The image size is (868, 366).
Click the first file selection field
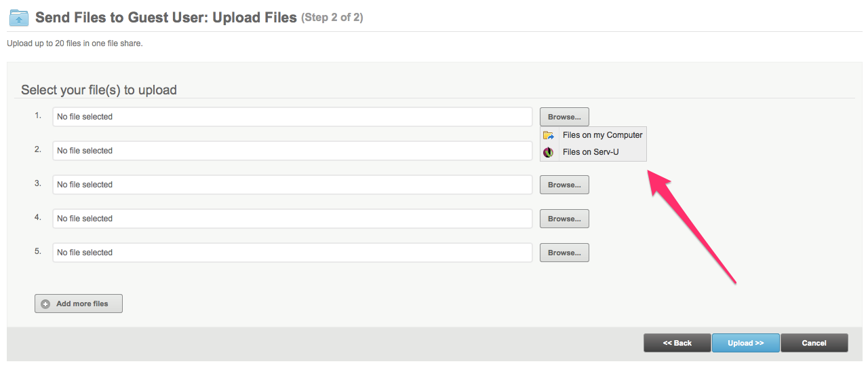click(292, 117)
